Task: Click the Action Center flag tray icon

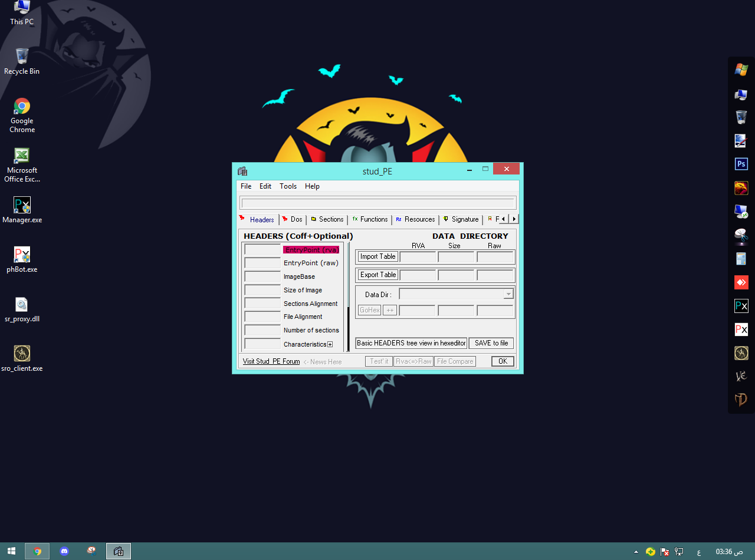Action: 665,552
